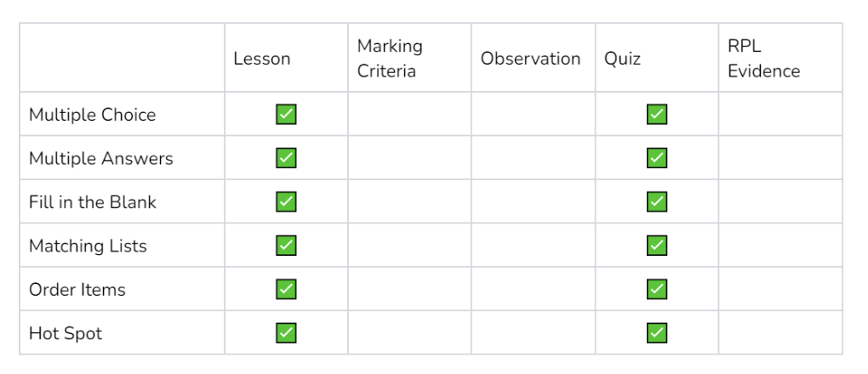
Task: Click the Fill in the Blank Lesson checkmark
Action: click(286, 202)
